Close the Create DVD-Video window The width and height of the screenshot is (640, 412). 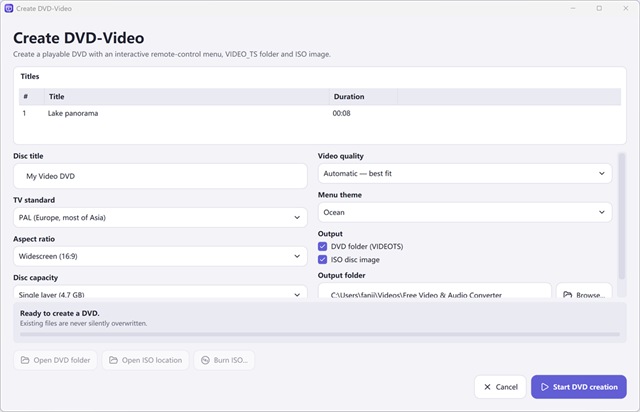pyautogui.click(x=626, y=8)
